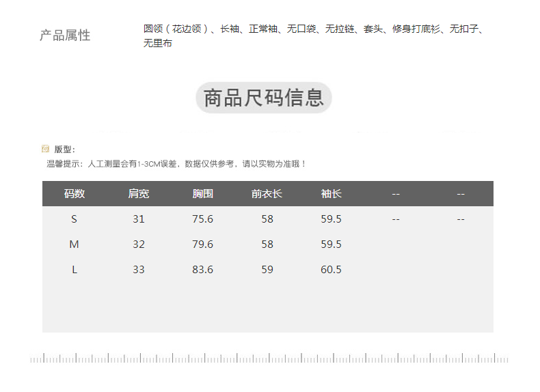Screen dimensions: 540x392
Task: Select the 60.5 sleeve length value
Action: [x=332, y=270]
